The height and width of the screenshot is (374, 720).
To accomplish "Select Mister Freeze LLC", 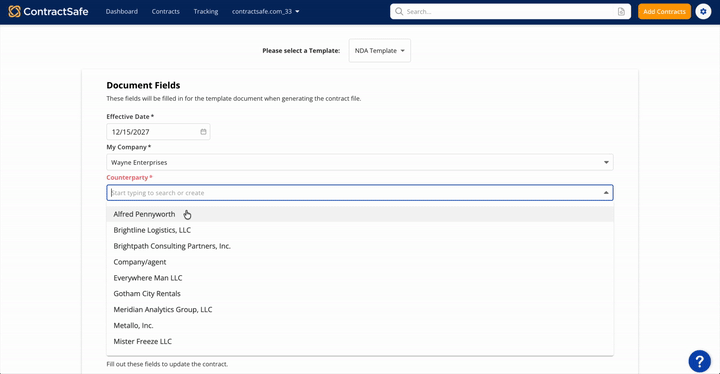I will click(360, 341).
